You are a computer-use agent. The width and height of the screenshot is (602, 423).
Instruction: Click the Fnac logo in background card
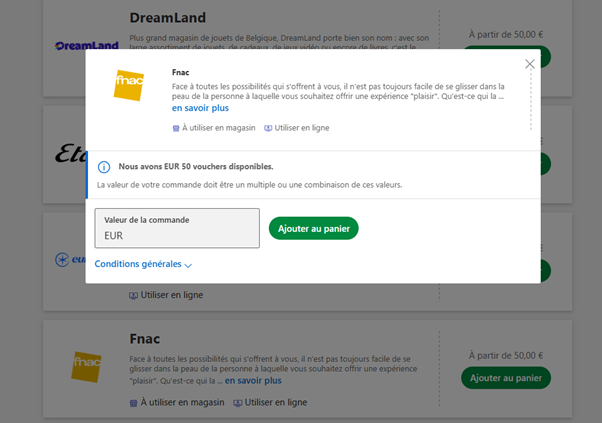[86, 367]
